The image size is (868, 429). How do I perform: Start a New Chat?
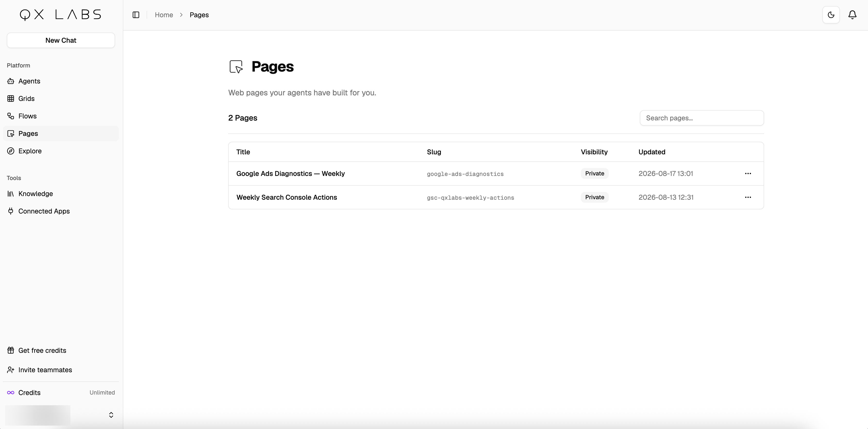[x=61, y=41]
